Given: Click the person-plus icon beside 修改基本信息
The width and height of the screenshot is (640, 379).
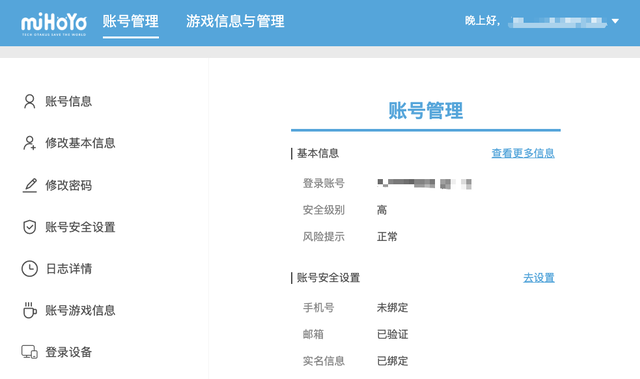Looking at the screenshot, I should [x=29, y=143].
